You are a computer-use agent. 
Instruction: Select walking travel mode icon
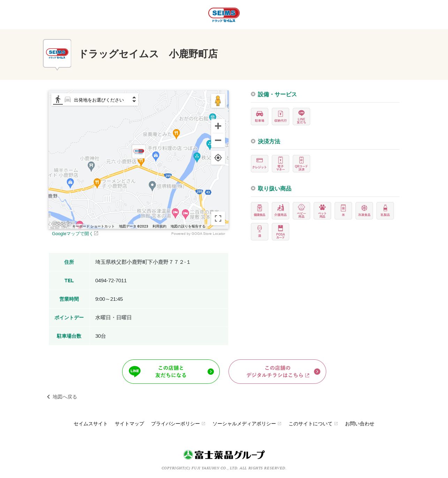pos(58,99)
